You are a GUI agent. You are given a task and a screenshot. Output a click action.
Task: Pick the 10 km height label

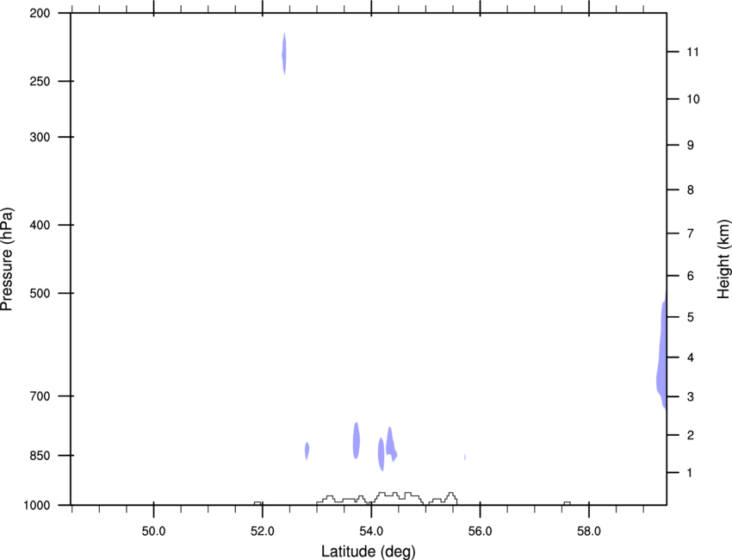tap(693, 99)
